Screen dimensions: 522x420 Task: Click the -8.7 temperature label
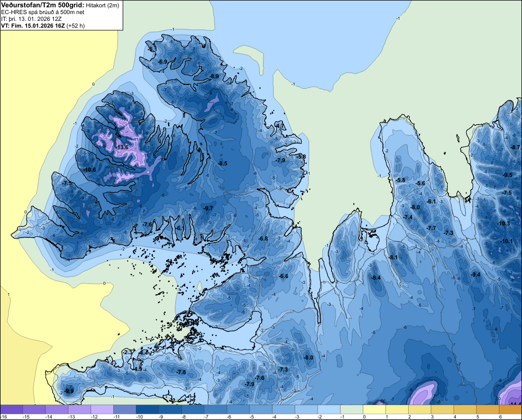515,147
